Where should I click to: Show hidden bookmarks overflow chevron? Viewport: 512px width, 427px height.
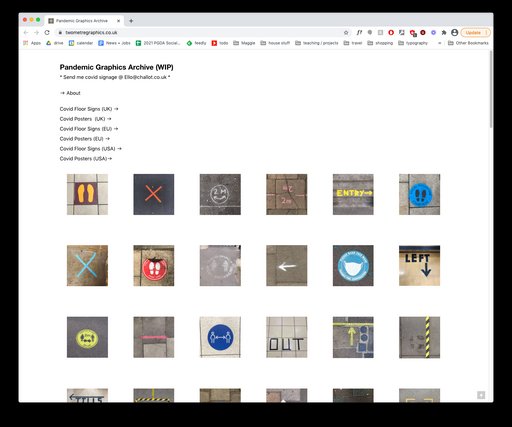(440, 43)
